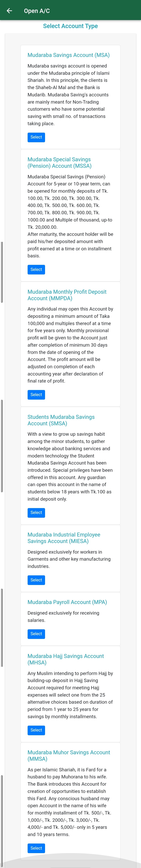Open Mudaraba Savings Account (MSA) title
The image size is (141, 868).
[x=69, y=55]
